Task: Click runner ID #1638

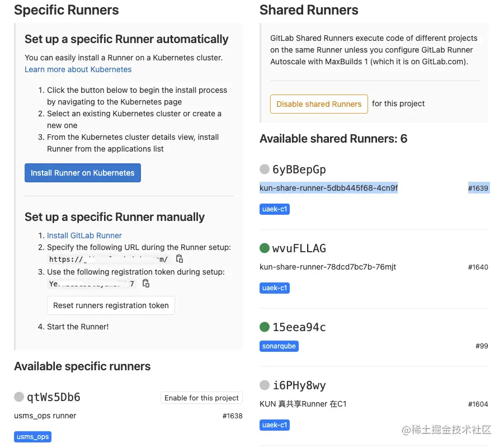Action: point(232,416)
